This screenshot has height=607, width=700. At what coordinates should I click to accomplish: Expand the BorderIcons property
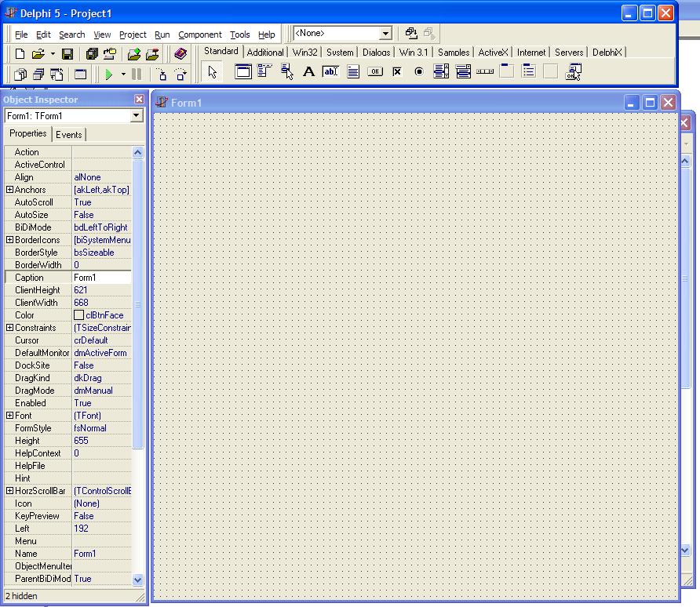click(9, 239)
